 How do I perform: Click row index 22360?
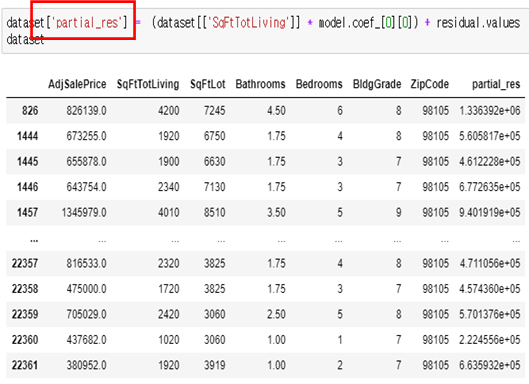tap(25, 340)
